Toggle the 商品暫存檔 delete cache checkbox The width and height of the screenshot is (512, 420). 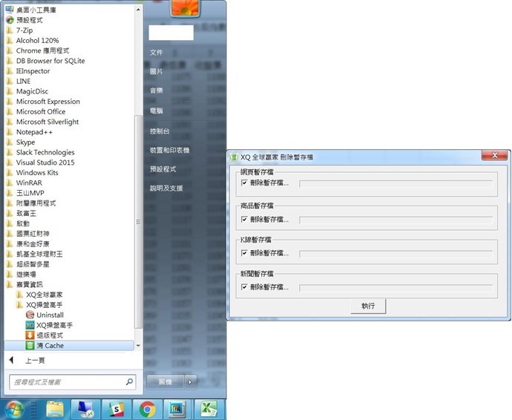click(x=244, y=219)
